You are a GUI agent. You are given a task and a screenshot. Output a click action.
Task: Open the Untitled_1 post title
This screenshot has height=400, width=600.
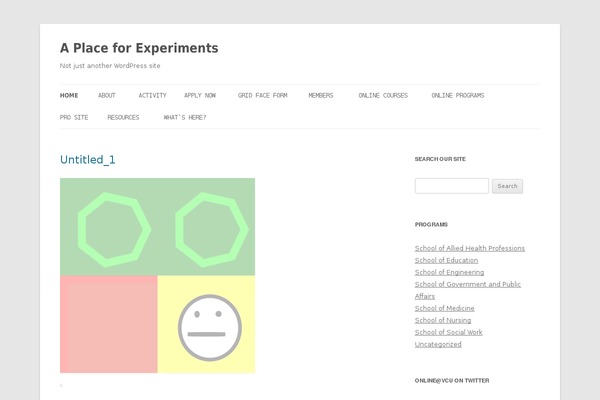(x=87, y=160)
